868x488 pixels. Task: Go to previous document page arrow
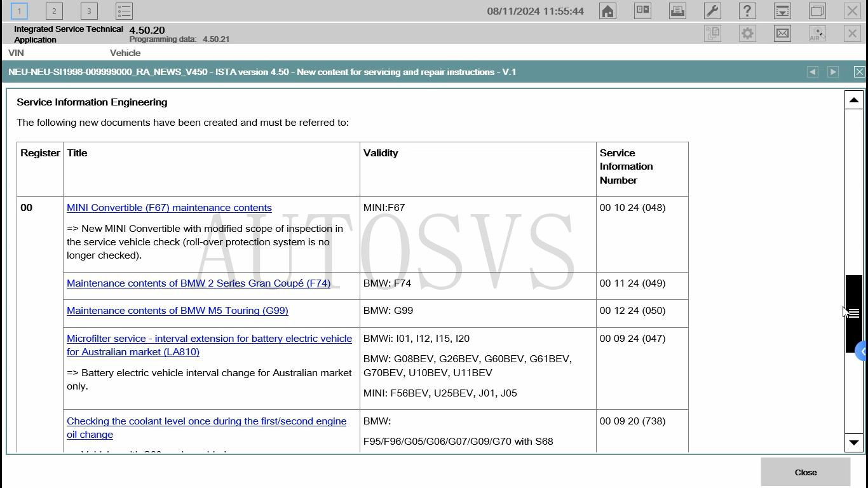pyautogui.click(x=812, y=72)
